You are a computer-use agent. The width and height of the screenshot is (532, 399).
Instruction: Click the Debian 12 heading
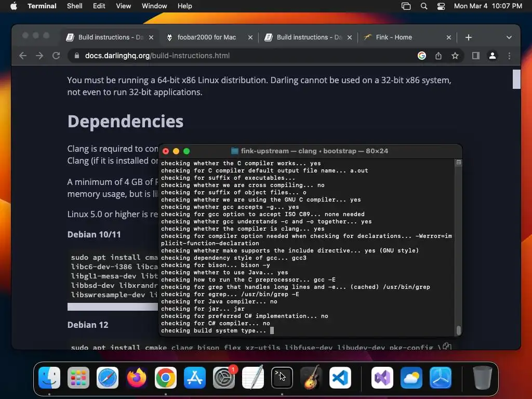click(87, 325)
